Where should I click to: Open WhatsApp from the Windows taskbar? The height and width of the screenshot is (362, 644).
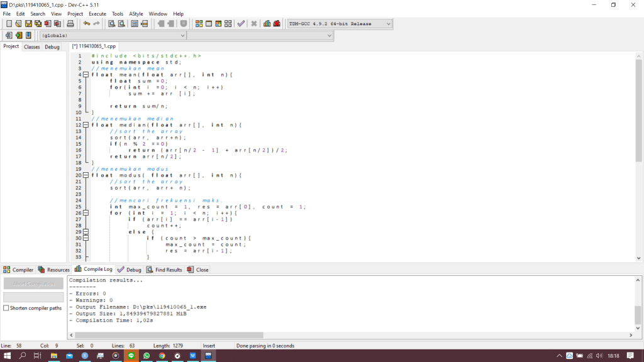click(x=147, y=356)
